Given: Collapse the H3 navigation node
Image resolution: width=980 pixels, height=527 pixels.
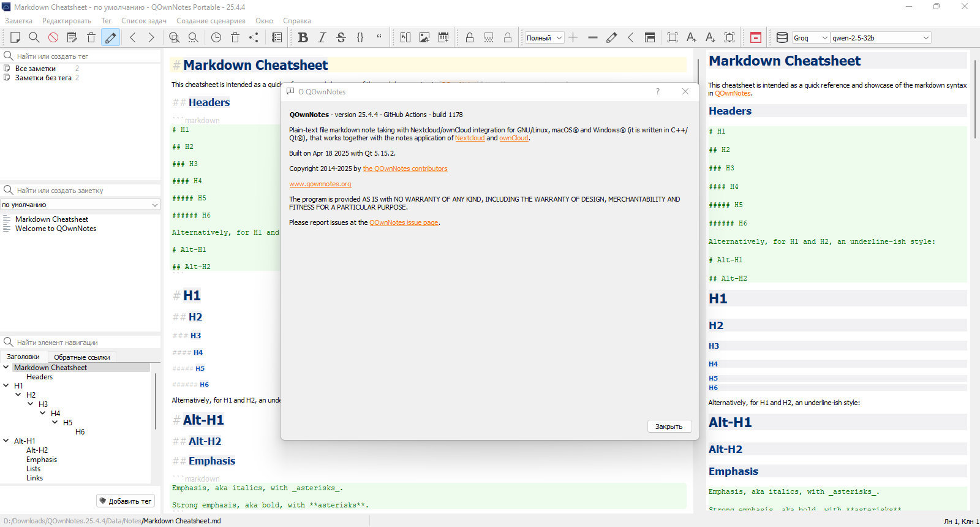Looking at the screenshot, I should [31, 404].
